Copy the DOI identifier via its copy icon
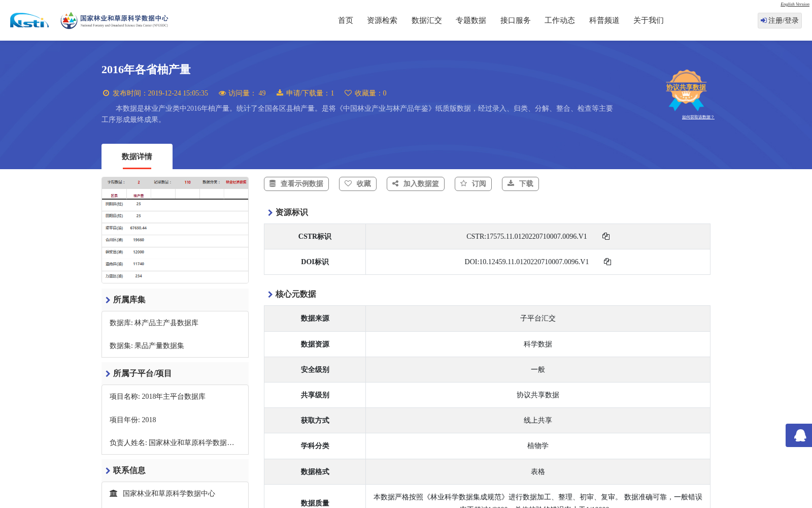Viewport: 812px width, 508px height. pos(607,262)
